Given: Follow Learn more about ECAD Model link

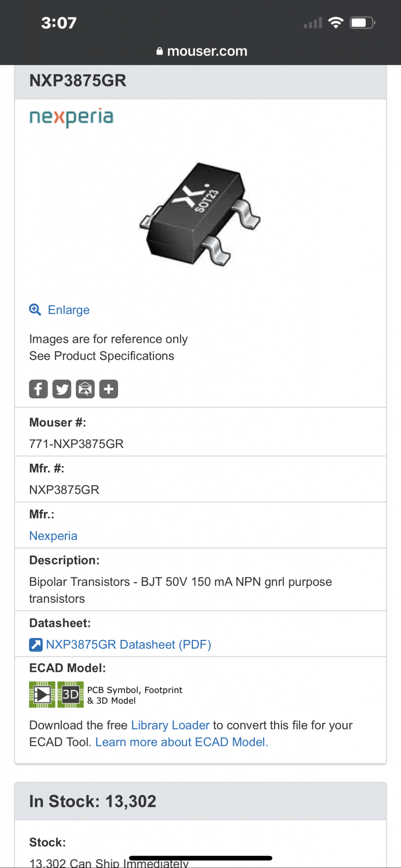Looking at the screenshot, I should [182, 742].
